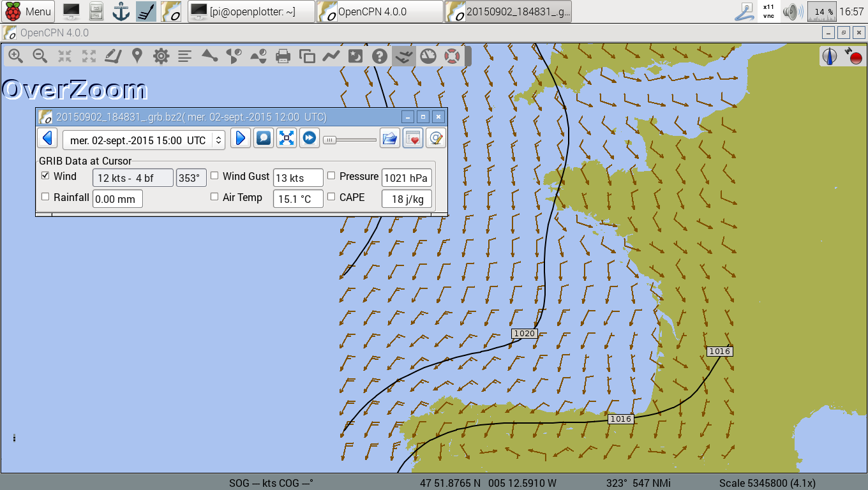This screenshot has height=490, width=868.
Task: Click the Air Temp field 15.1 °C
Action: [298, 199]
